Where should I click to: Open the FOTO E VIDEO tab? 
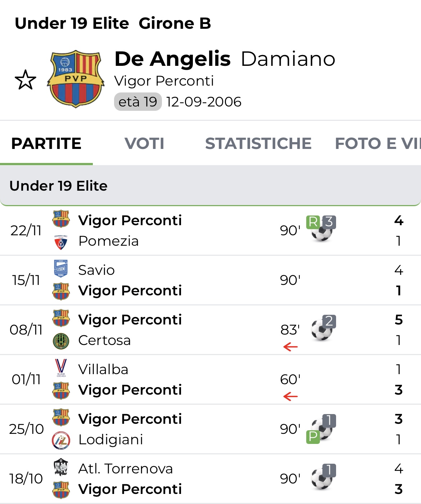377,144
